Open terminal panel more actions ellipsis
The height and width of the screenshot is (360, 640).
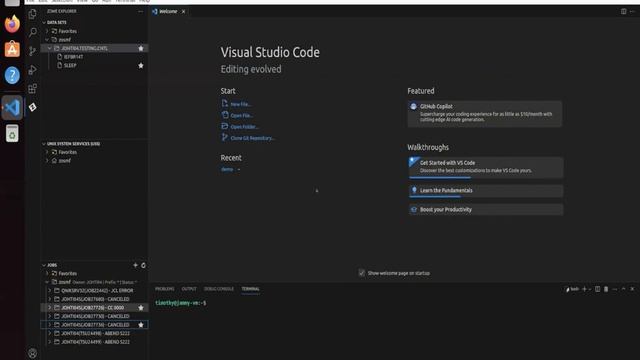pyautogui.click(x=615, y=289)
